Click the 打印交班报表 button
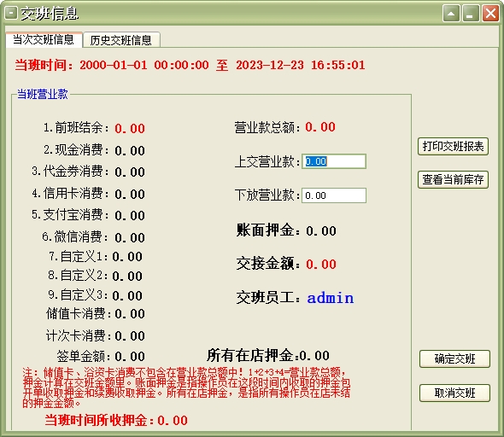The width and height of the screenshot is (504, 437). pyautogui.click(x=453, y=147)
